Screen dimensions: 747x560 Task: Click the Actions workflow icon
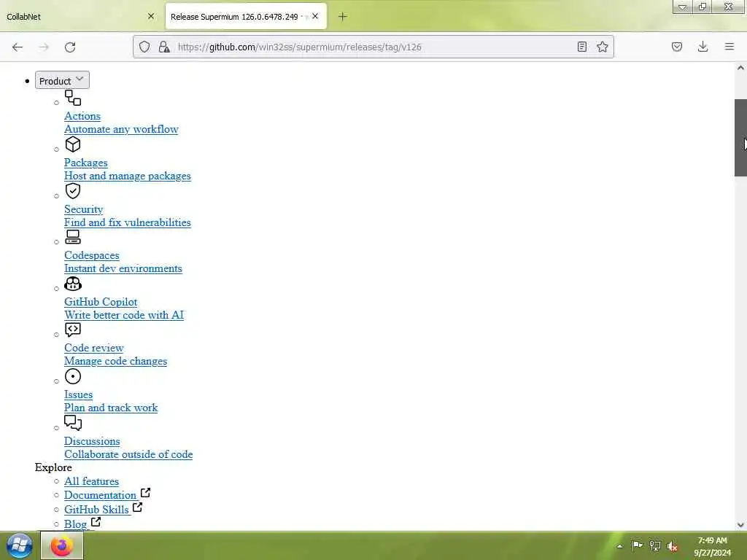(73, 98)
